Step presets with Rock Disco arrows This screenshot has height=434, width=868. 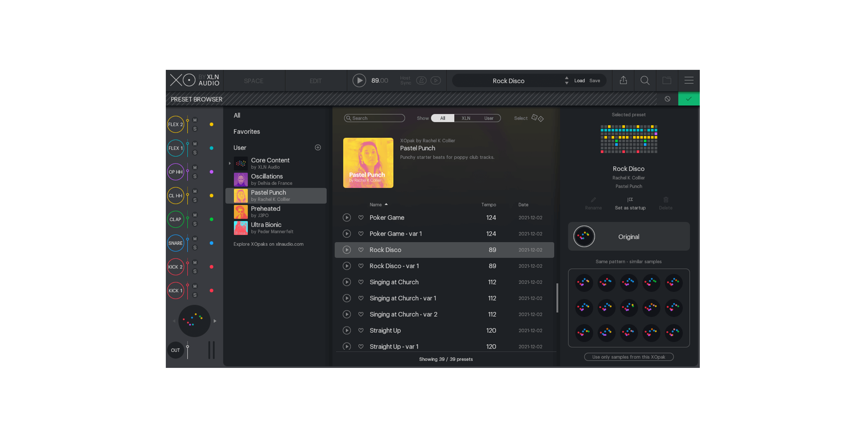[566, 80]
